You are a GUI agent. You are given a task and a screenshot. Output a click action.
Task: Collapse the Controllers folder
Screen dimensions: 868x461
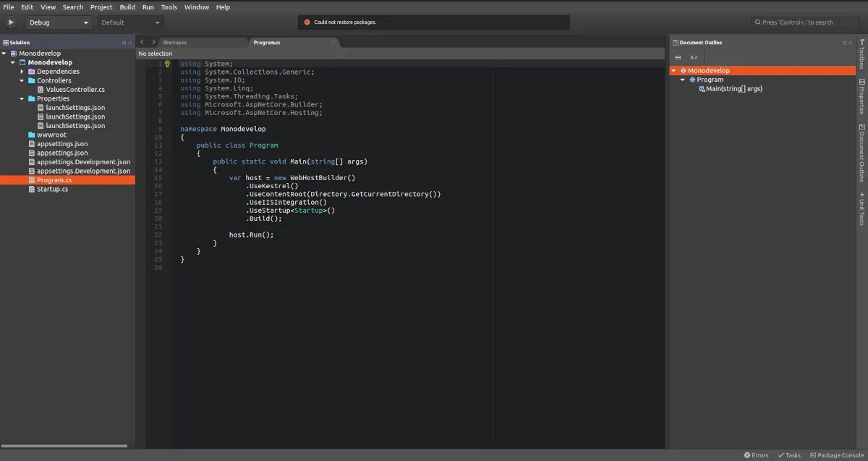[22, 80]
